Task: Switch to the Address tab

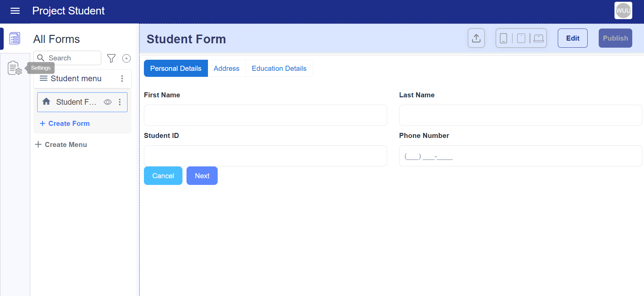Action: 226,68
